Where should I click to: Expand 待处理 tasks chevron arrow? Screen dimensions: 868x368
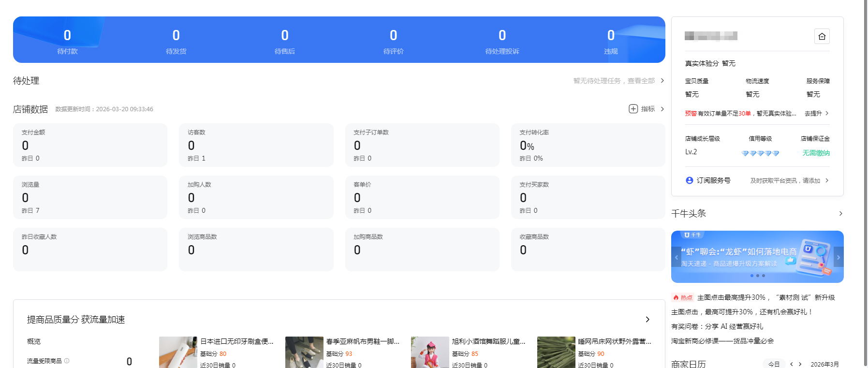click(662, 81)
